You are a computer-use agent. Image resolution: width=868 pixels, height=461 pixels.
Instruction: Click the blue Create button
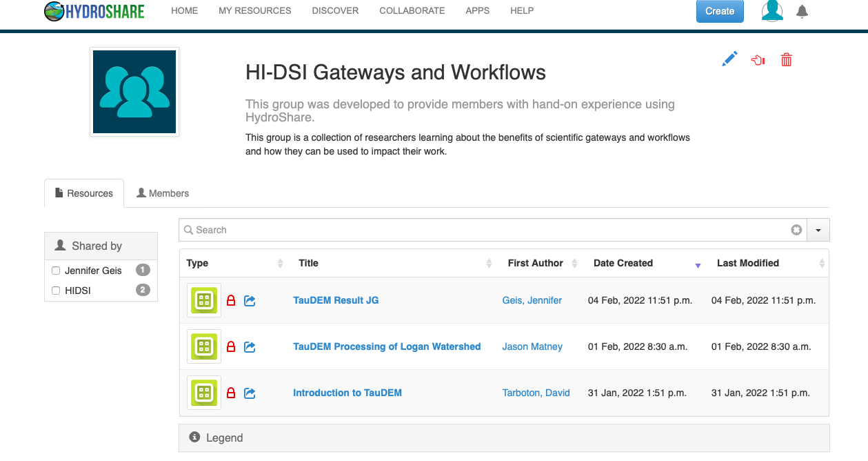coord(720,11)
